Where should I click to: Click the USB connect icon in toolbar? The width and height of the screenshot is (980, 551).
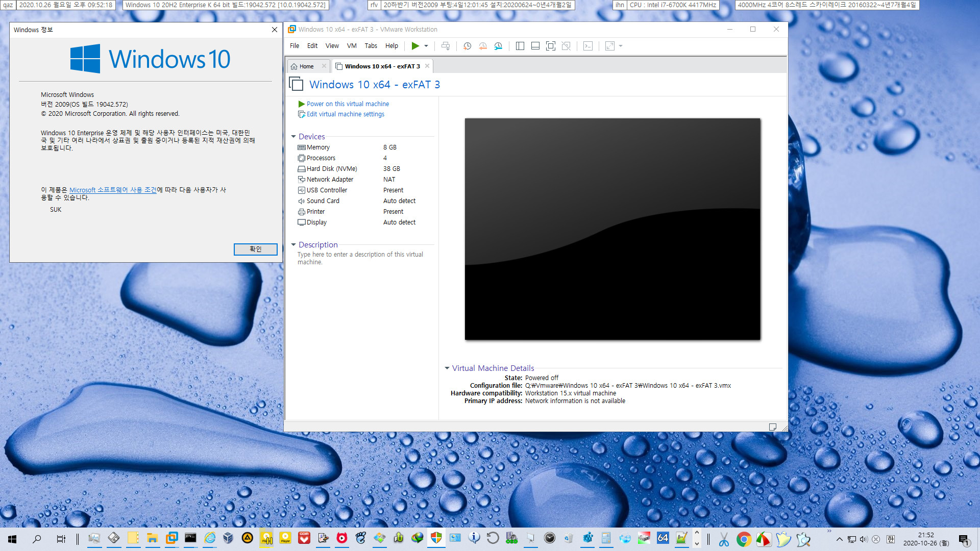tap(445, 46)
